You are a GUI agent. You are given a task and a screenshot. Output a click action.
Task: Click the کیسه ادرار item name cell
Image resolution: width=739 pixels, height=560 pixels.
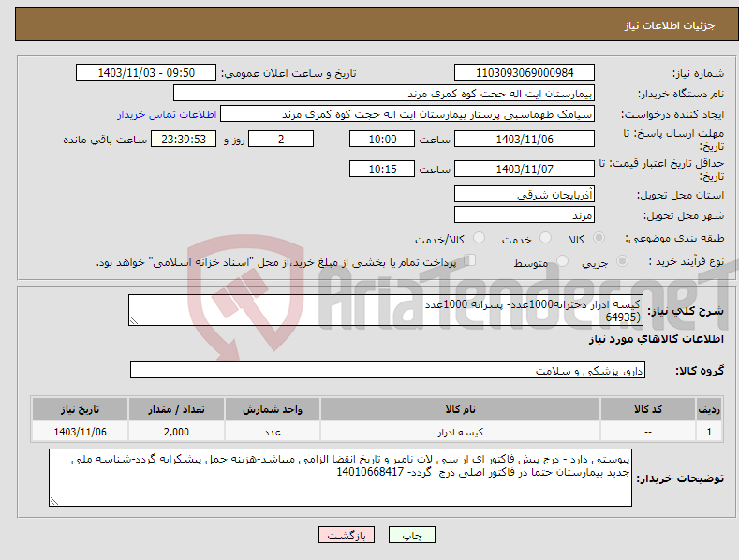(x=460, y=432)
